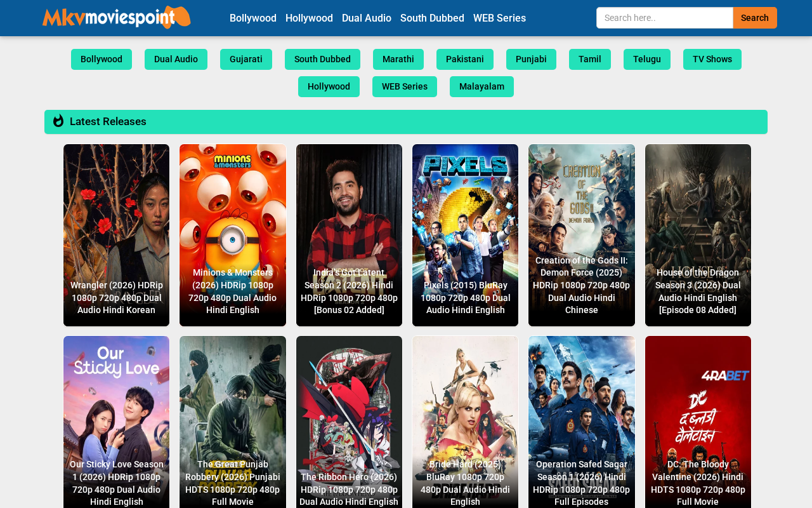The height and width of the screenshot is (508, 812).
Task: Select the Bollywood category tag button
Action: 101,59
